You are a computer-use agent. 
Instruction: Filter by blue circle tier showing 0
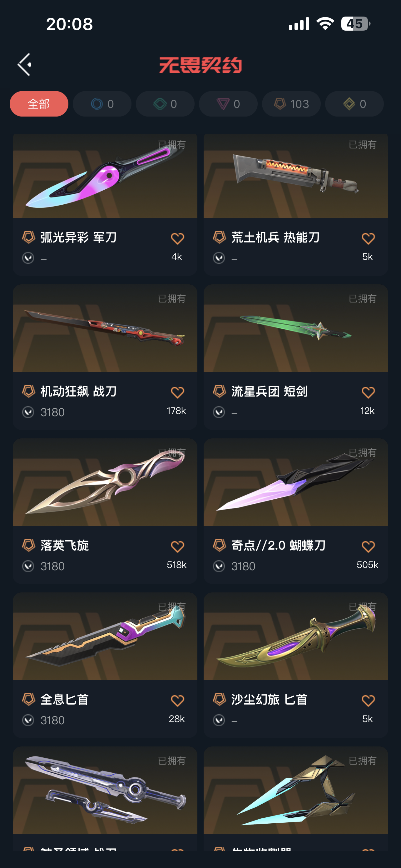[x=102, y=104]
